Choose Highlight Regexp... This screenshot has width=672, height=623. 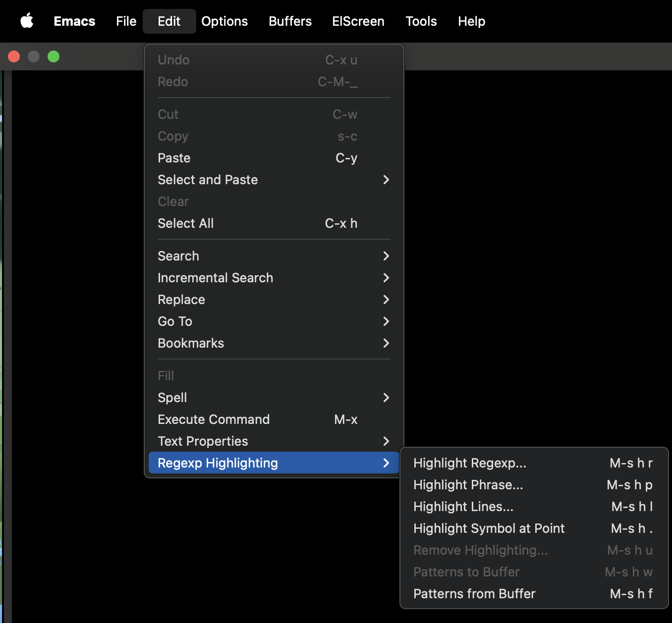click(534, 463)
